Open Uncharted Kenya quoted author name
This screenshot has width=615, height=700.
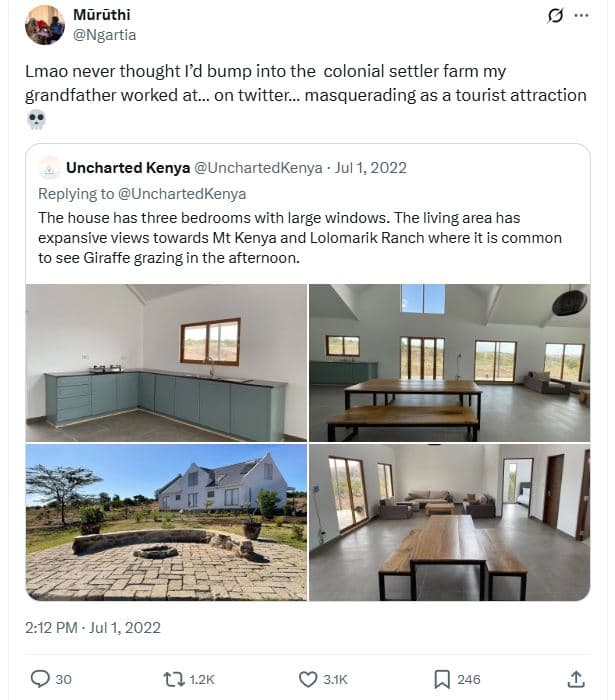129,168
